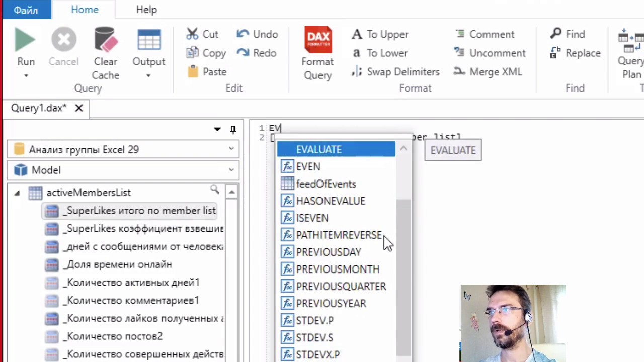Choose highlighted EVALUATE in autocomplete

click(x=336, y=149)
